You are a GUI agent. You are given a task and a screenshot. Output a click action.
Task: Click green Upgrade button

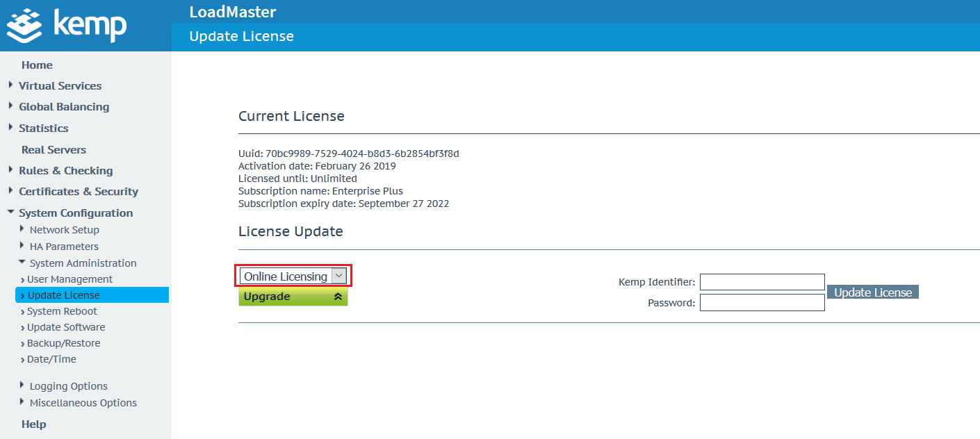point(293,297)
